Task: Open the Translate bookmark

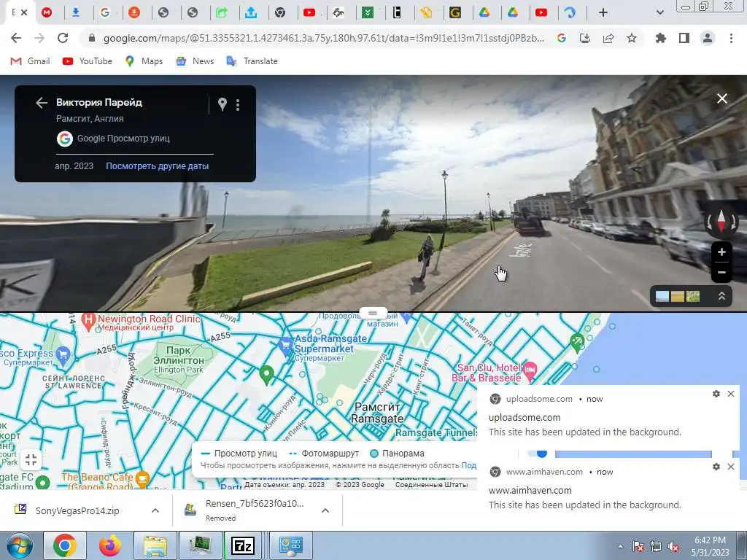Action: click(x=252, y=61)
